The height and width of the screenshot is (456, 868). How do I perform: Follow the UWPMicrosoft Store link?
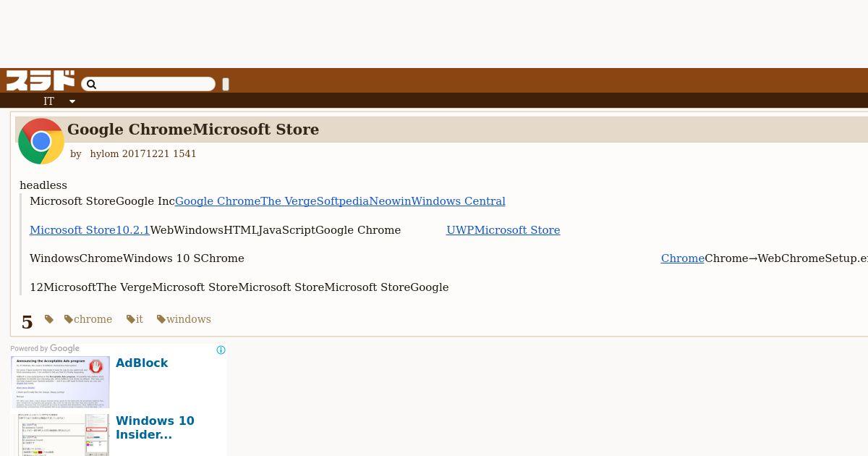tap(503, 230)
